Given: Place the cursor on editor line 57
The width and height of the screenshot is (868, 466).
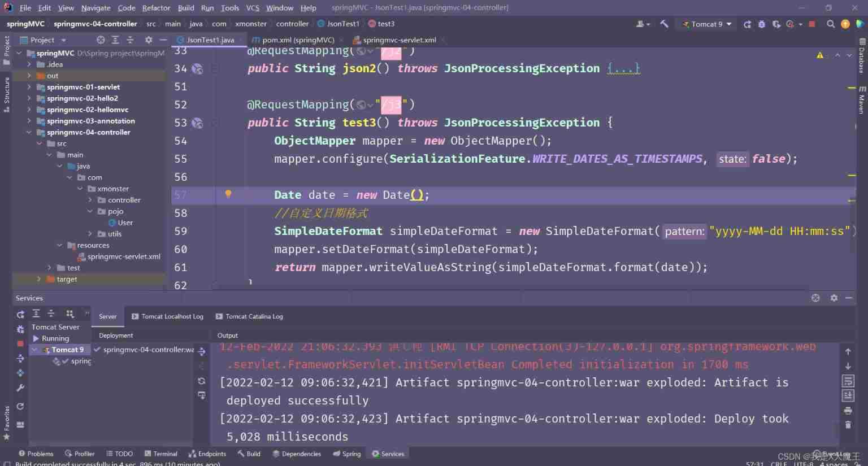Looking at the screenshot, I should coord(513,195).
